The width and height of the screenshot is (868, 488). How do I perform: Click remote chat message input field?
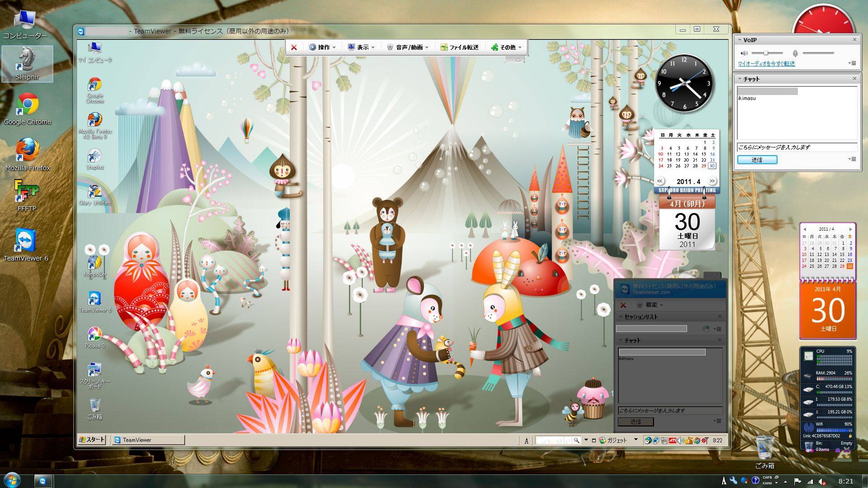[670, 411]
